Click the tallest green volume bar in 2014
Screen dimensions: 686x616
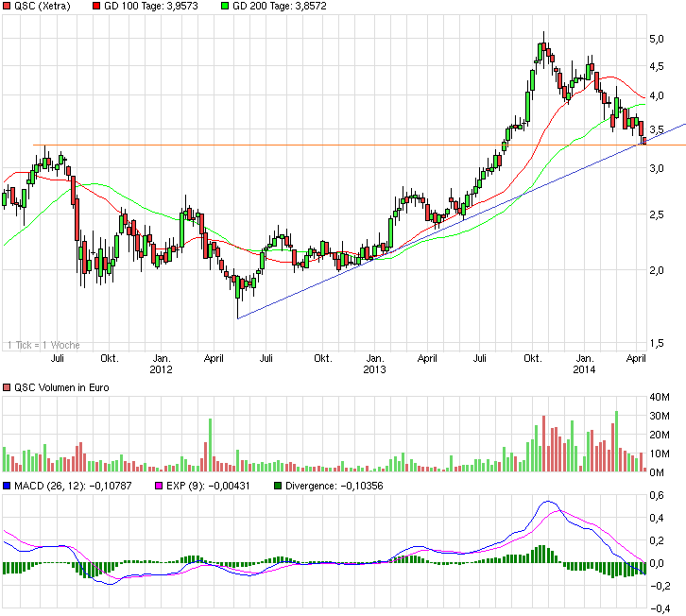coord(616,441)
